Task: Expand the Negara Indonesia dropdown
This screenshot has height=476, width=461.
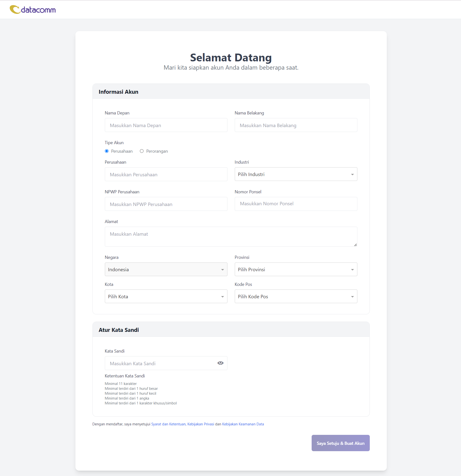Action: [166, 270]
